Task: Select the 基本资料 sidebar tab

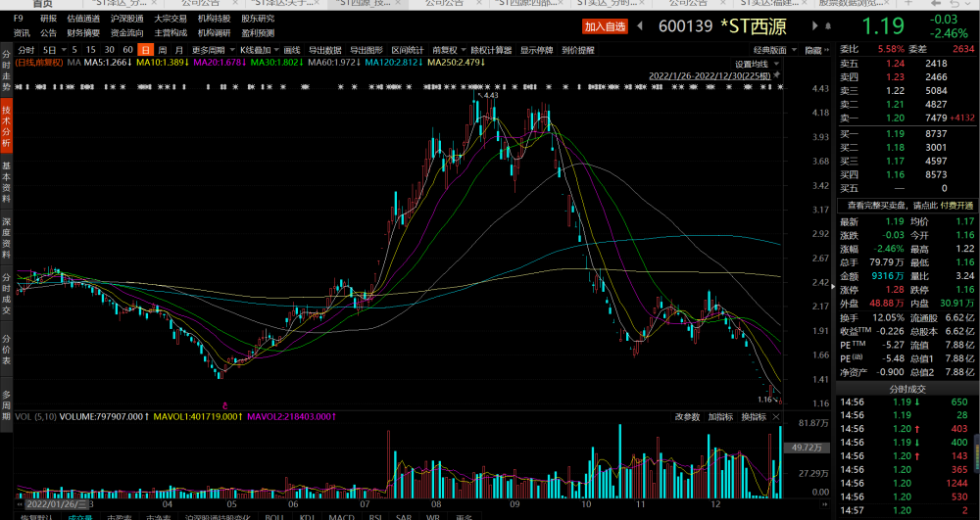Action: click(x=6, y=181)
